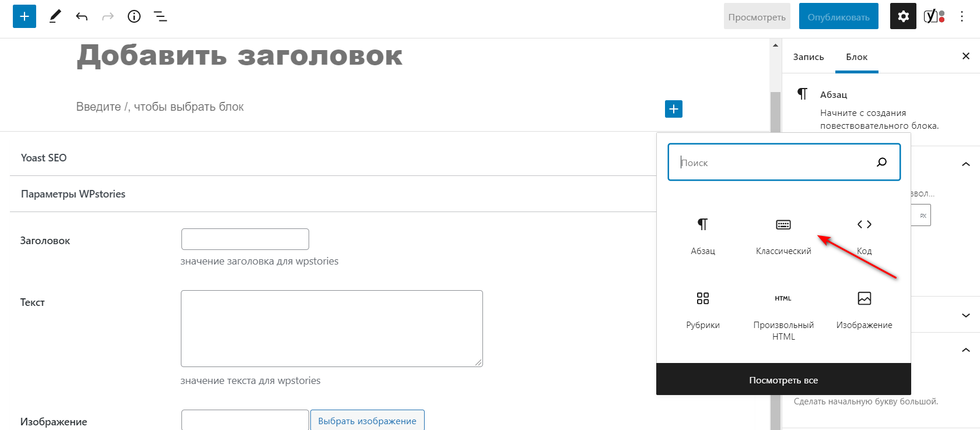
Task: Switch to the Блок tab
Action: 857,57
